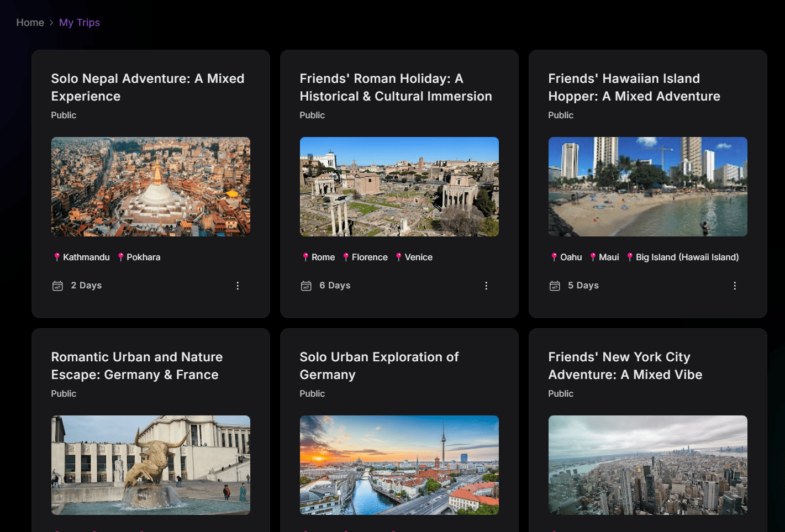Screen dimensions: 785x532
Task: Click the Florence location pin icon
Action: pos(346,257)
